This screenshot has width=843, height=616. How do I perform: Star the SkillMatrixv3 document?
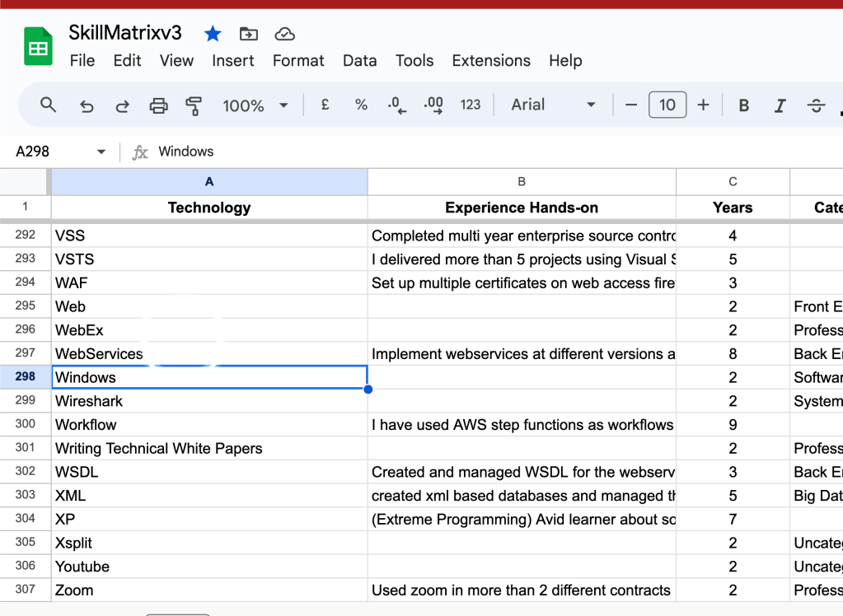coord(213,34)
